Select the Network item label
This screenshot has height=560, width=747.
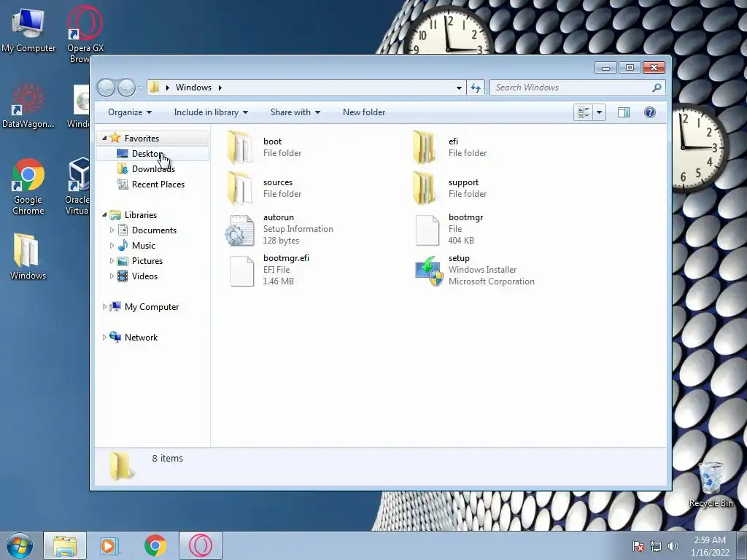coord(141,338)
